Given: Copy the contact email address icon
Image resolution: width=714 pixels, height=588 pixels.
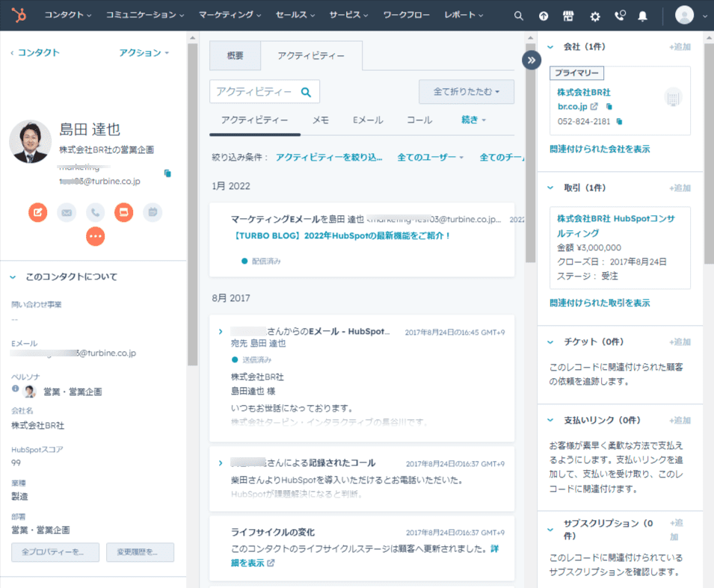Looking at the screenshot, I should pyautogui.click(x=167, y=173).
